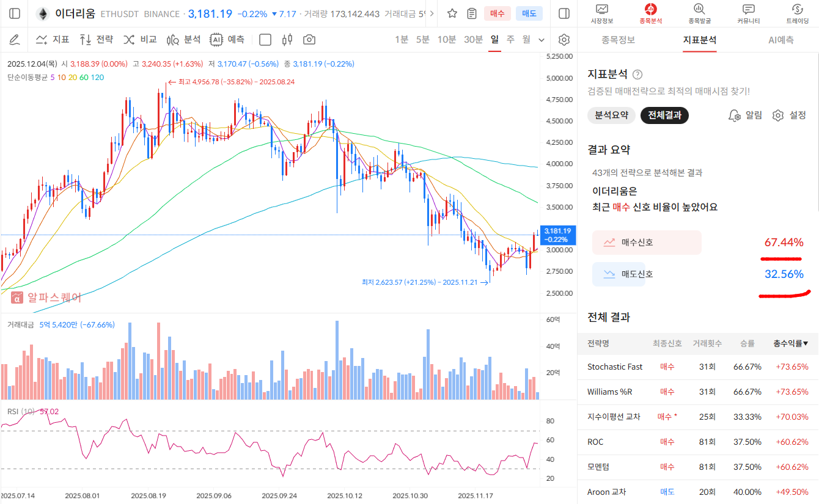
Task: Select the drawing pencil tool
Action: [15, 40]
